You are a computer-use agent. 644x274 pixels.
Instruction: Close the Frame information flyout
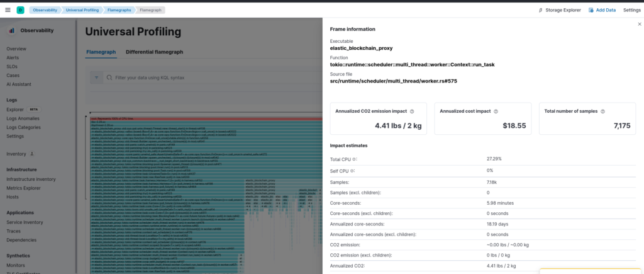coord(640,25)
